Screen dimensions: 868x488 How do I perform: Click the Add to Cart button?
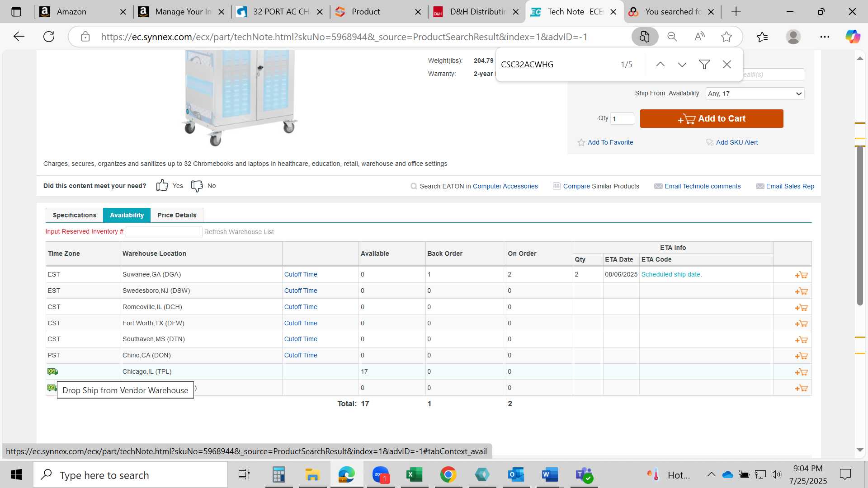[712, 119]
